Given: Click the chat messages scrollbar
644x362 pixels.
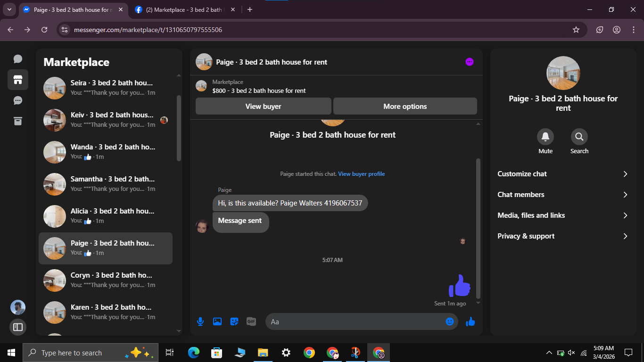Looking at the screenshot, I should (x=478, y=228).
